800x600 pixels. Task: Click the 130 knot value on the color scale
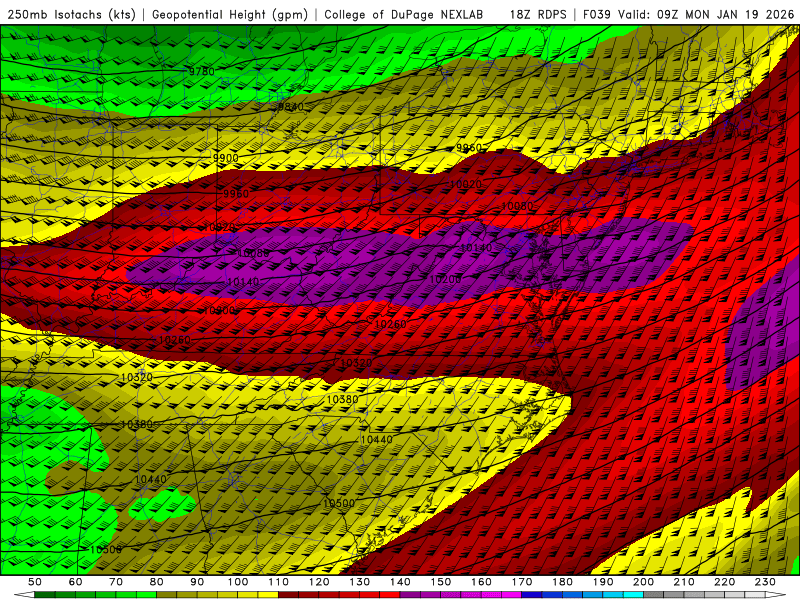360,582
